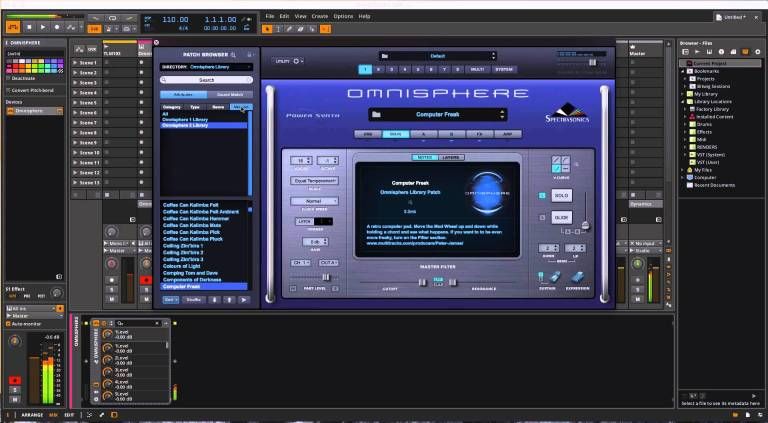Click the transport Play button
This screenshot has height=423, width=768.
tap(43, 27)
